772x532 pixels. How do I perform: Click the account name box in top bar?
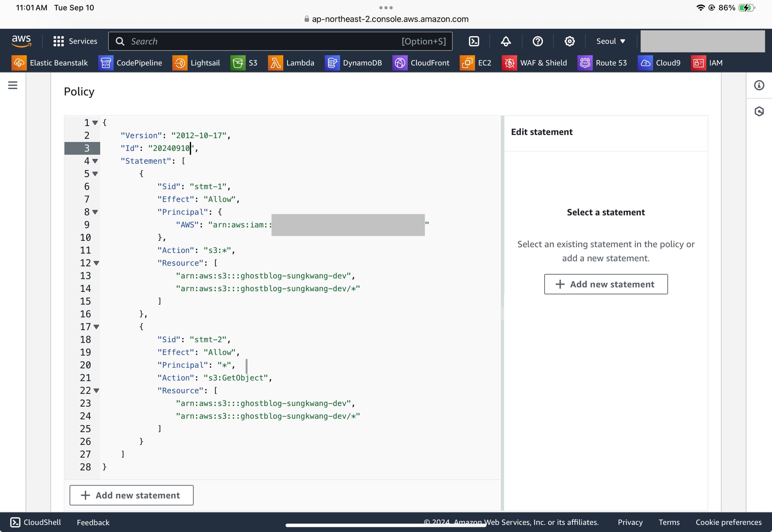pos(703,41)
